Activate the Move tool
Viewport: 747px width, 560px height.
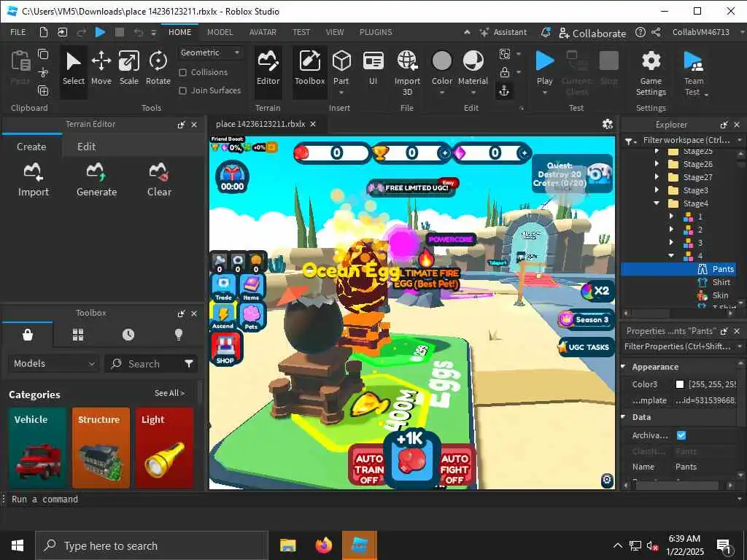point(101,69)
